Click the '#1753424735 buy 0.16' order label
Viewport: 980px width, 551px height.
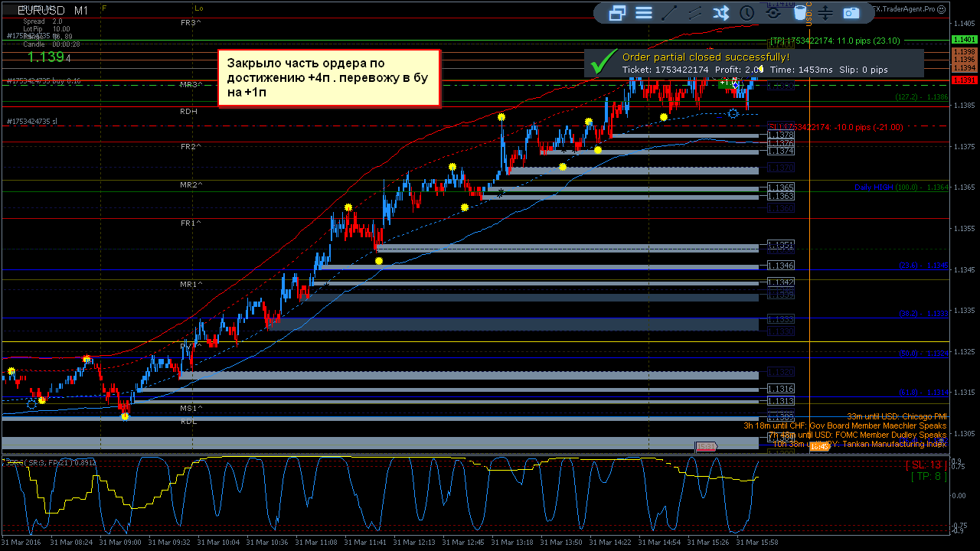44,81
